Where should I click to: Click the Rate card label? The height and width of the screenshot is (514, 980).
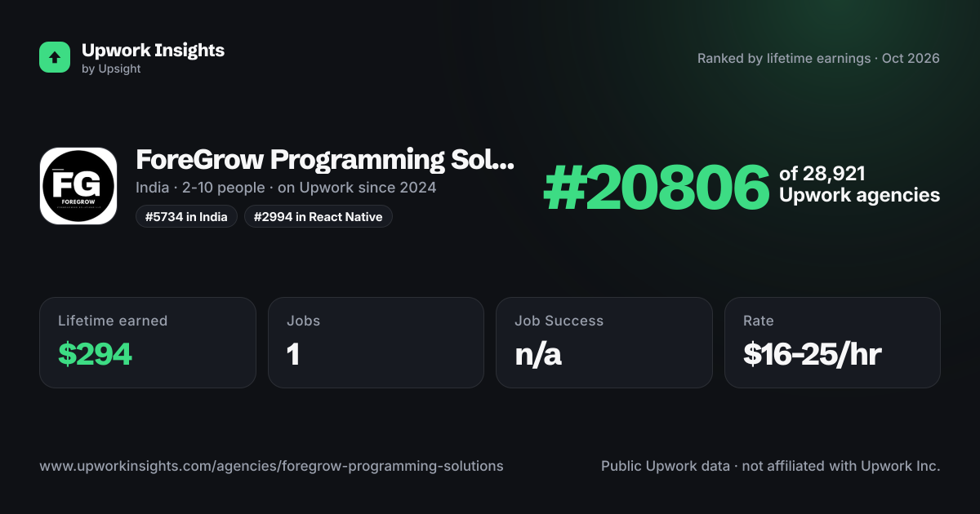758,321
